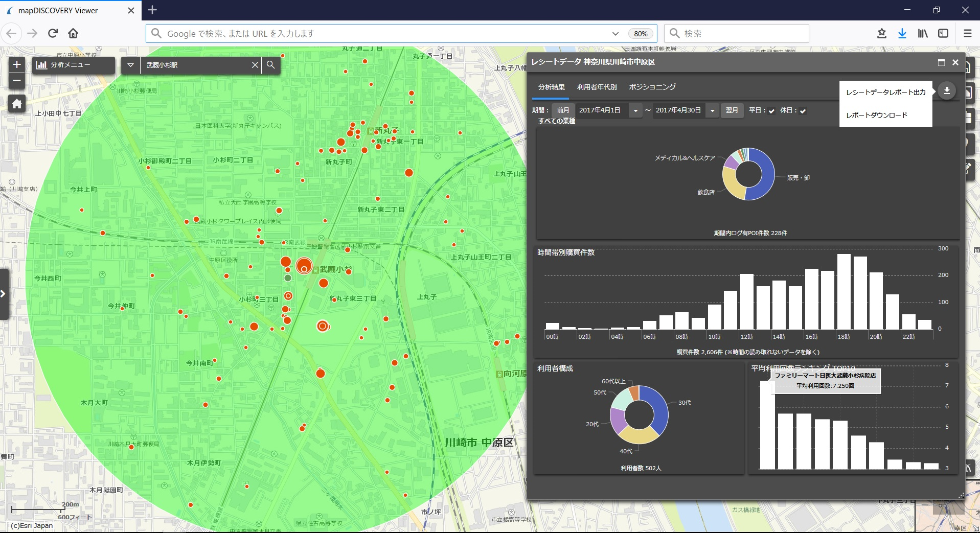
Task: Open the start date 2017年4月1日 dropdown
Action: pyautogui.click(x=635, y=110)
